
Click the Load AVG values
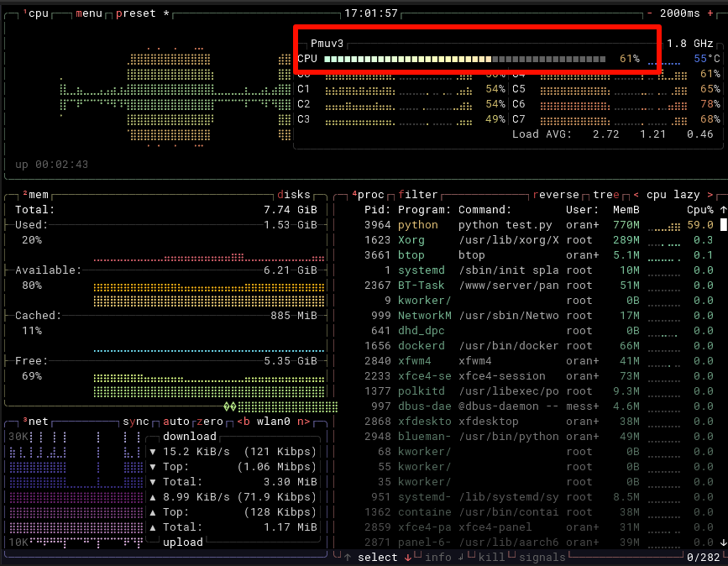(652, 134)
